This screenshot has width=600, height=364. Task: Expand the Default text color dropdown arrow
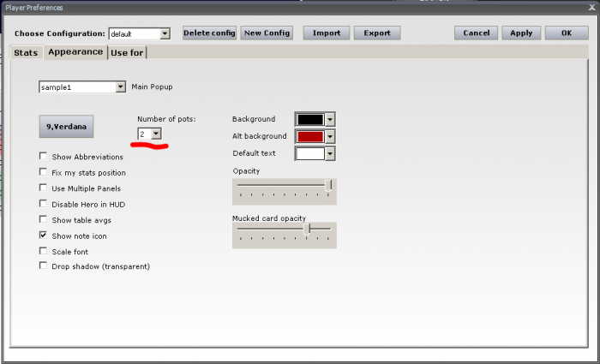(x=330, y=153)
